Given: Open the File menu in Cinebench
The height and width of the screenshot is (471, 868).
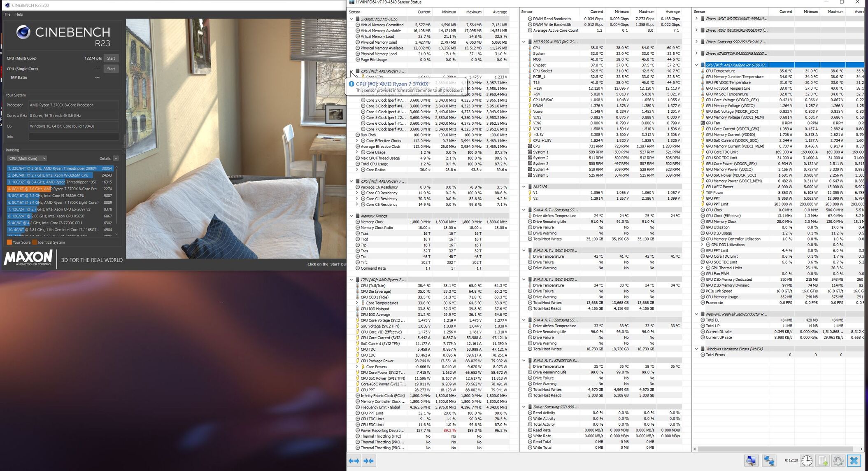Looking at the screenshot, I should (x=7, y=14).
